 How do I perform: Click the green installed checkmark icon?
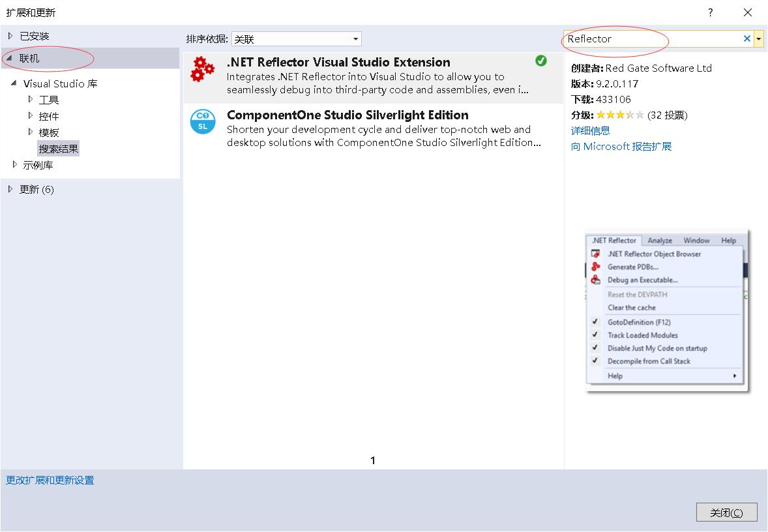point(540,61)
